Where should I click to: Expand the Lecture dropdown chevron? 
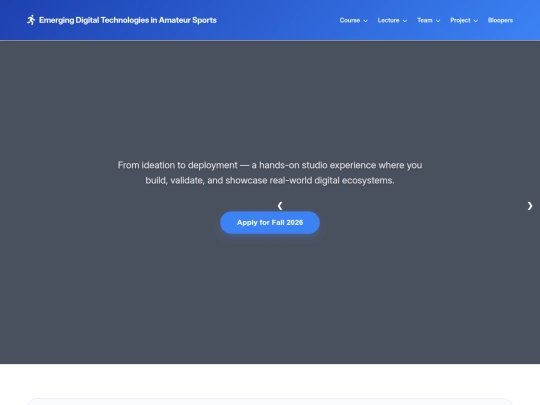pos(405,21)
